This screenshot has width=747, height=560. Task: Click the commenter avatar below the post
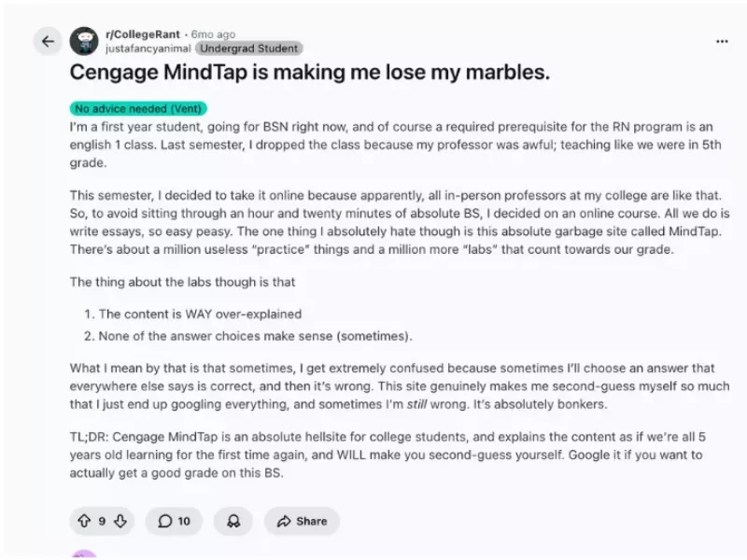pyautogui.click(x=85, y=555)
